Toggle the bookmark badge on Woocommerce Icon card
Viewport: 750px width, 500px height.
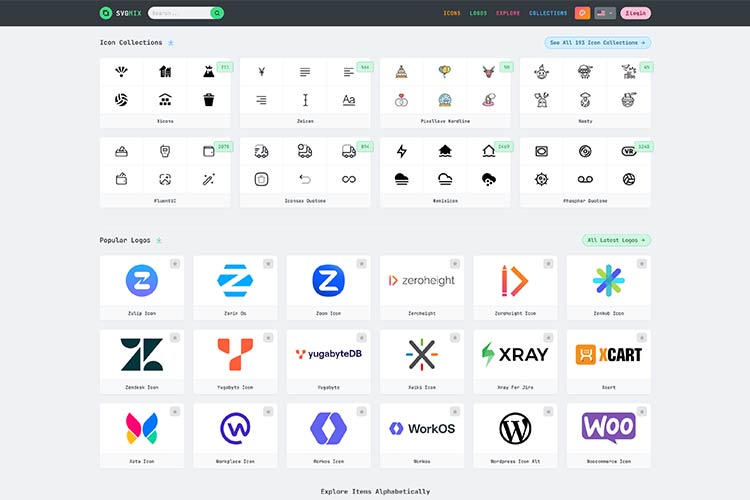[643, 411]
